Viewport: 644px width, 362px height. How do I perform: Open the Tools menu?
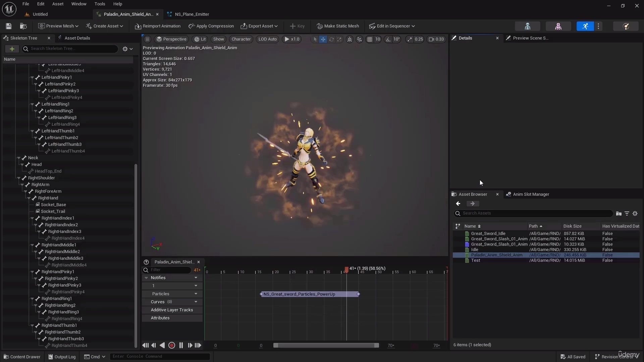point(100,4)
